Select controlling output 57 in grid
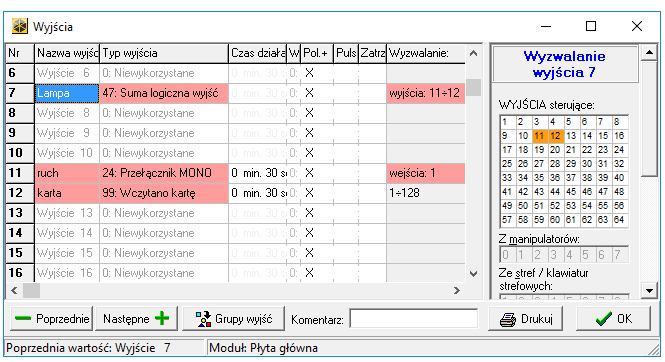The image size is (665, 362). [507, 220]
